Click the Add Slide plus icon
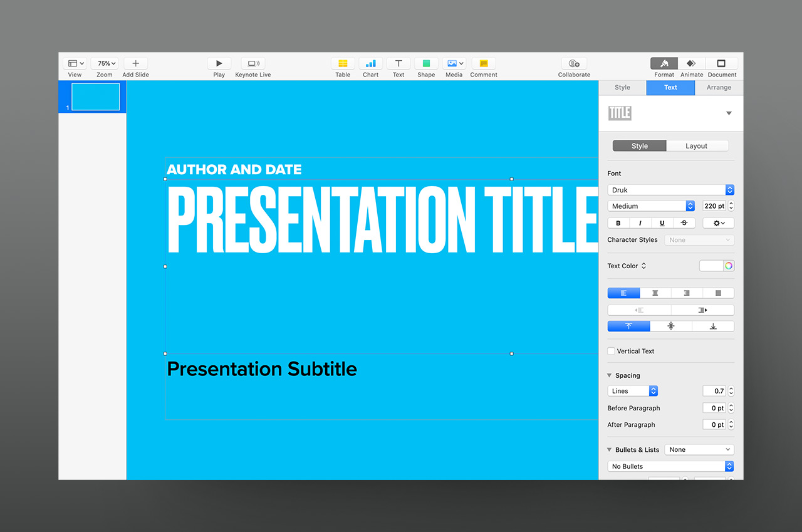This screenshot has height=532, width=802. coord(135,63)
